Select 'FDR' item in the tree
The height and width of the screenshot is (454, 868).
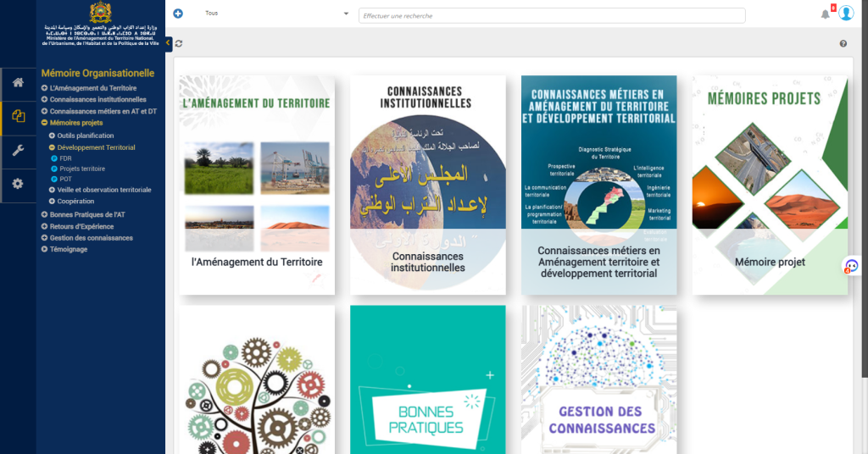[x=65, y=158]
